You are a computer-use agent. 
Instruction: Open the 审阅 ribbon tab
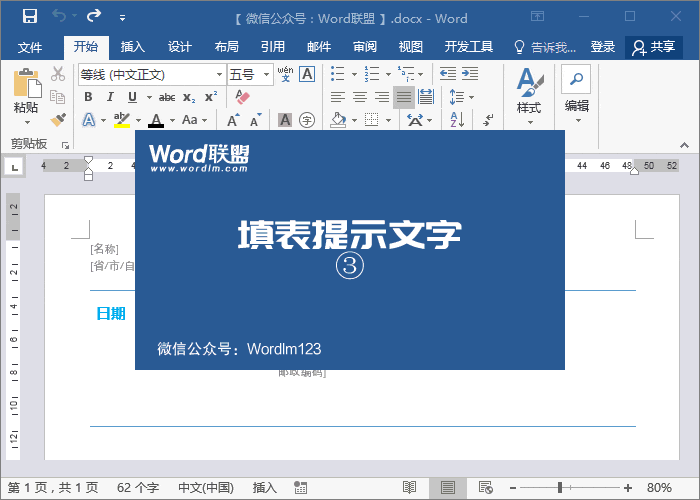coord(365,47)
